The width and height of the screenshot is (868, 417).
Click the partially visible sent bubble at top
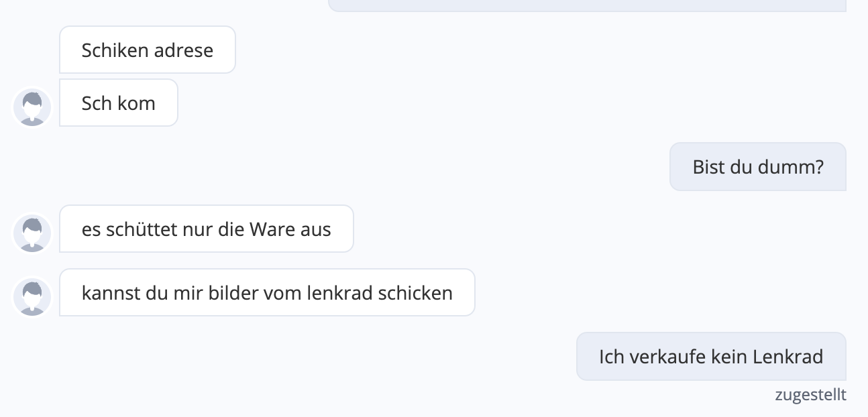tap(588, 5)
